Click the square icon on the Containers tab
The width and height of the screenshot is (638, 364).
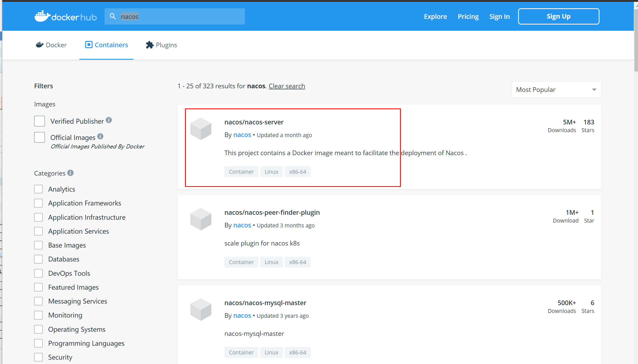89,44
